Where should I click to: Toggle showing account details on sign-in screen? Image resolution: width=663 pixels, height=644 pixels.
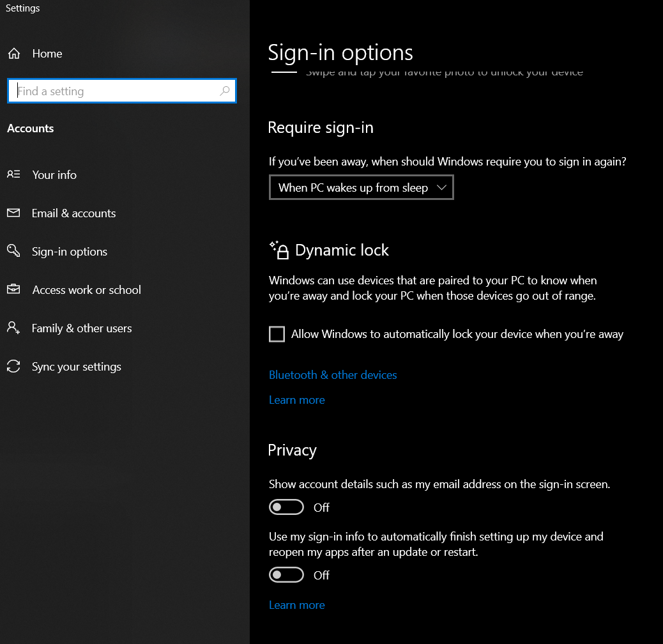(286, 507)
